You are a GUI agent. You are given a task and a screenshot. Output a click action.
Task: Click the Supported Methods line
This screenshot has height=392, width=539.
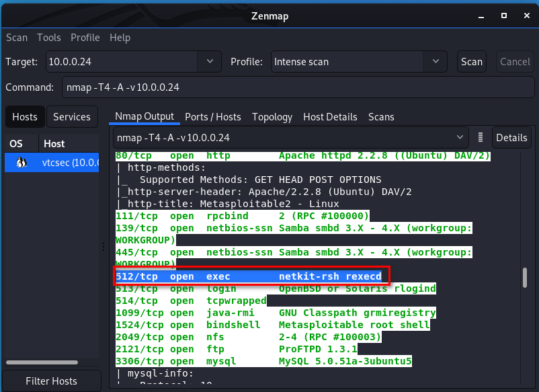coord(249,180)
